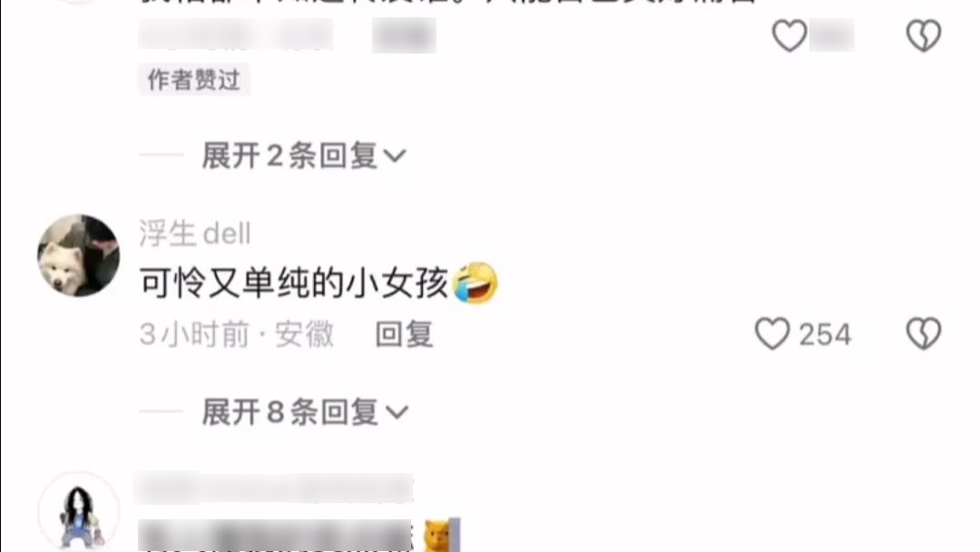Tap the 3小时前 · 安徽 timestamp

click(x=236, y=334)
